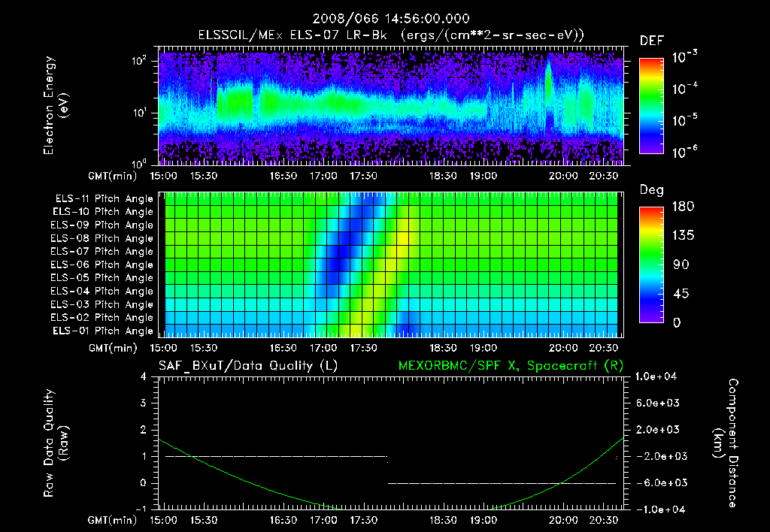
Task: Click the pitch angle grid panel
Action: pos(391,265)
